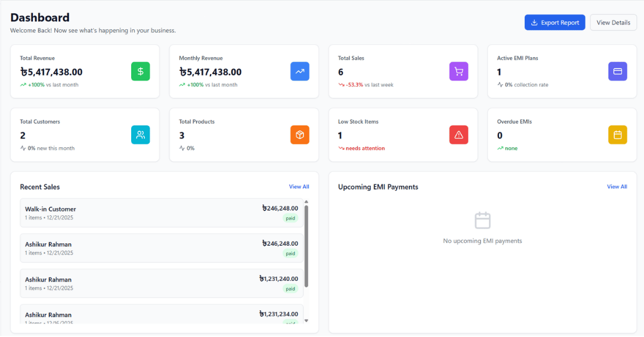This screenshot has width=644, height=337.
Task: Click the blue trend Monthly Revenue icon
Action: (300, 72)
